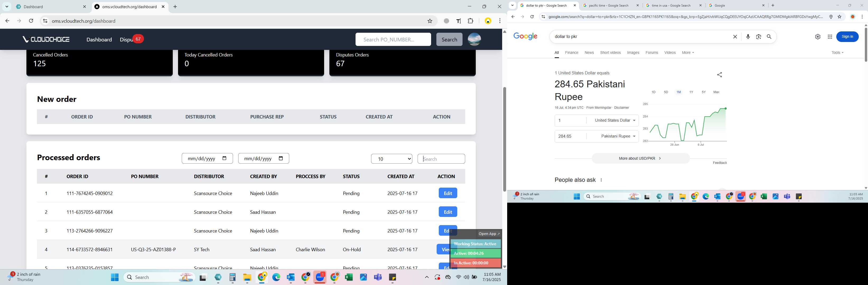Edit order 111-7674245-0909012
Viewport: 868px width, 285px height.
pyautogui.click(x=448, y=193)
